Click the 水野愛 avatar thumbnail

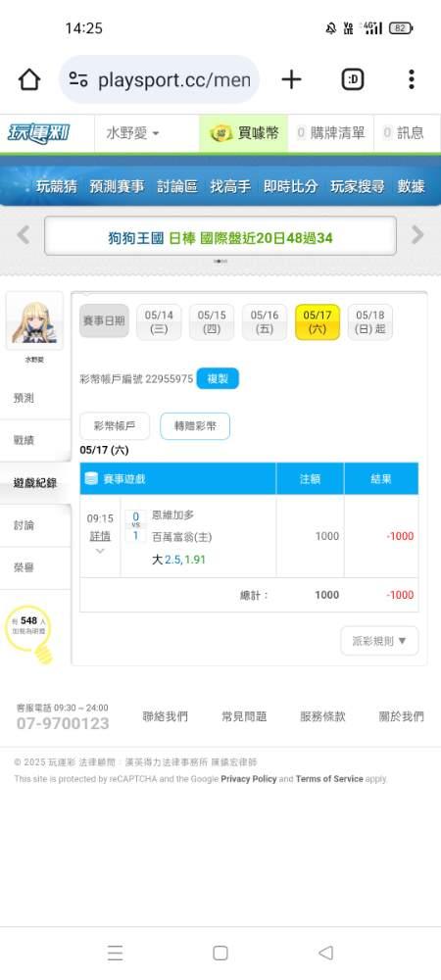[x=34, y=321]
